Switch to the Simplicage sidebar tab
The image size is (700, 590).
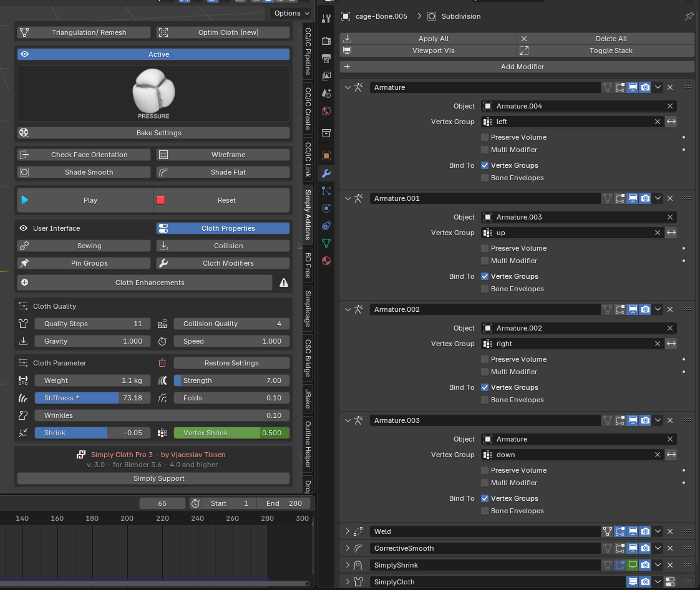click(x=308, y=308)
